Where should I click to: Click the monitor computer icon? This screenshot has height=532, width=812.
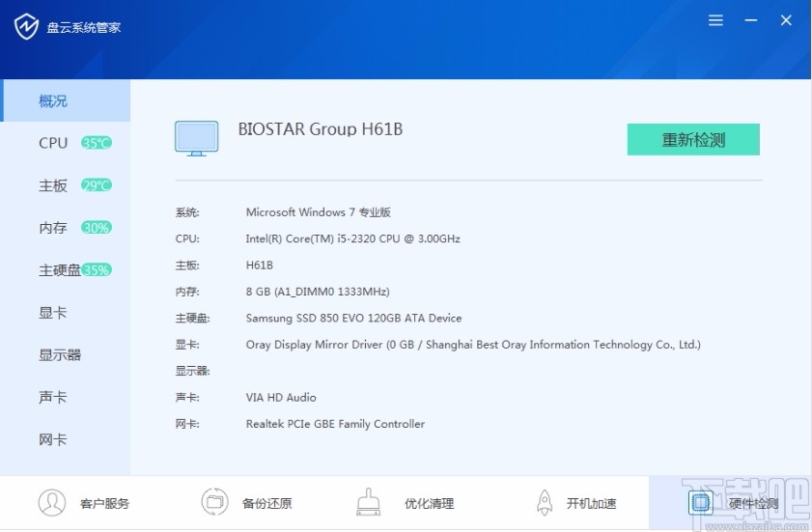(197, 138)
